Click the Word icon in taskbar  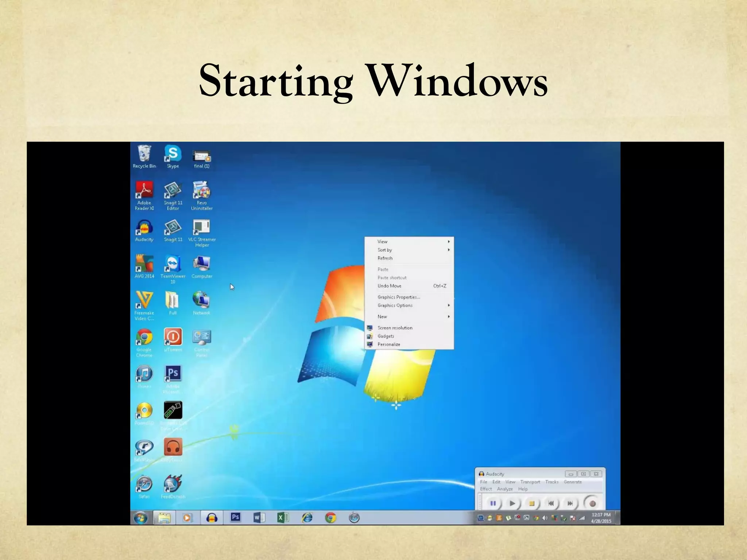(x=259, y=517)
